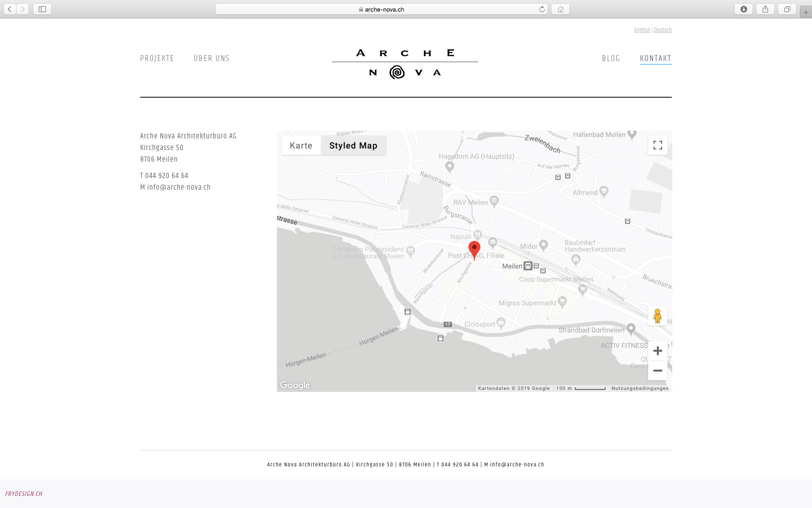Open the BLOG menu item
812x508 pixels.
tap(611, 59)
